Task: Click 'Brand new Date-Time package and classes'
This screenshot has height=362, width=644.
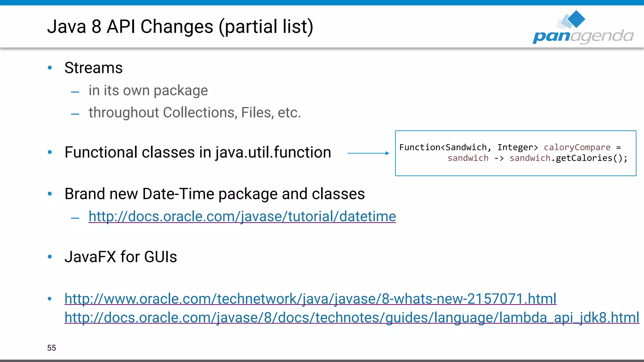Action: pos(214,194)
